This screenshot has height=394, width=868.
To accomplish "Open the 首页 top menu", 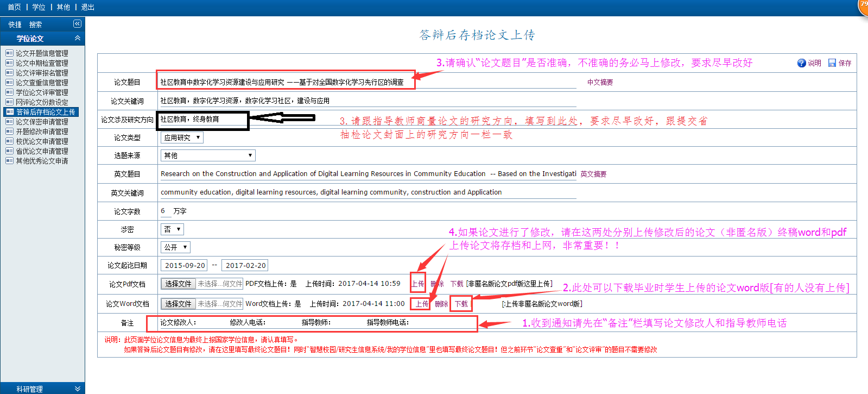I will (14, 7).
